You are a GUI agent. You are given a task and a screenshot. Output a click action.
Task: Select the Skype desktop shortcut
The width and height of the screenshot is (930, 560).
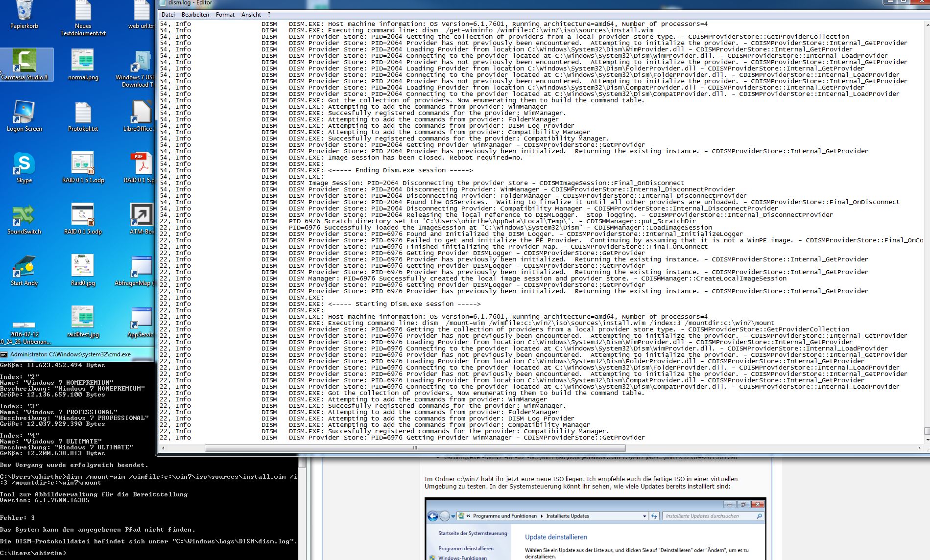pos(24,168)
